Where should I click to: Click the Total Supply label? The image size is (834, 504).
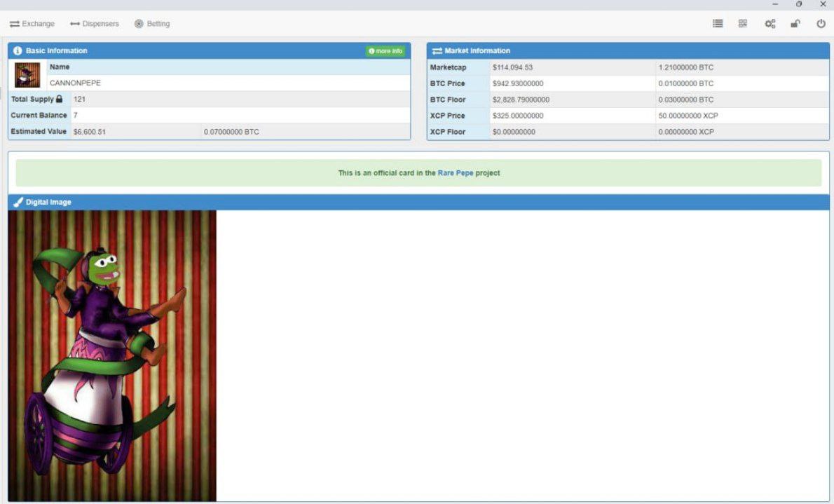pyautogui.click(x=32, y=99)
